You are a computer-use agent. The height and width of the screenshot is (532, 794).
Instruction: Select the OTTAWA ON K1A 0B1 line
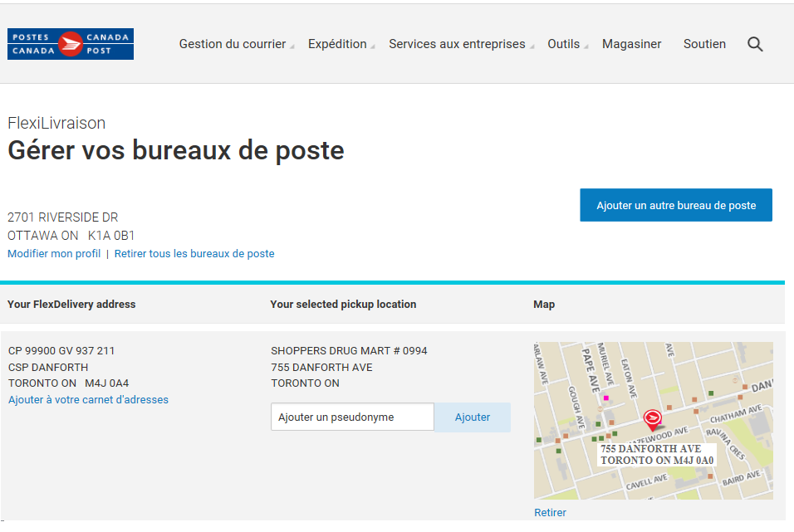pos(71,236)
